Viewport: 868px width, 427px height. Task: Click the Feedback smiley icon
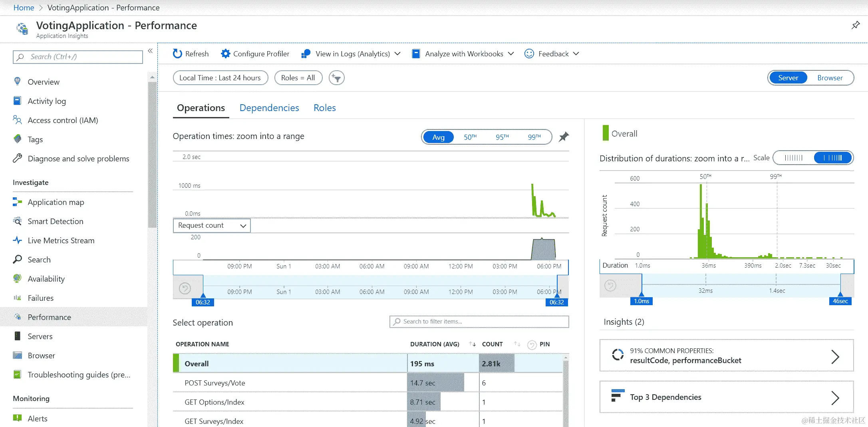(x=529, y=54)
